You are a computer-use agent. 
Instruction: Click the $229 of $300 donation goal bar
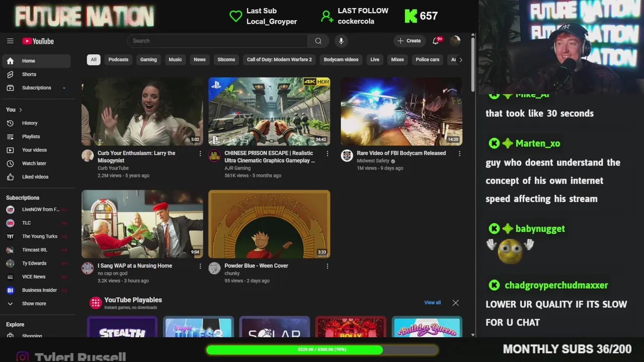tap(322, 349)
